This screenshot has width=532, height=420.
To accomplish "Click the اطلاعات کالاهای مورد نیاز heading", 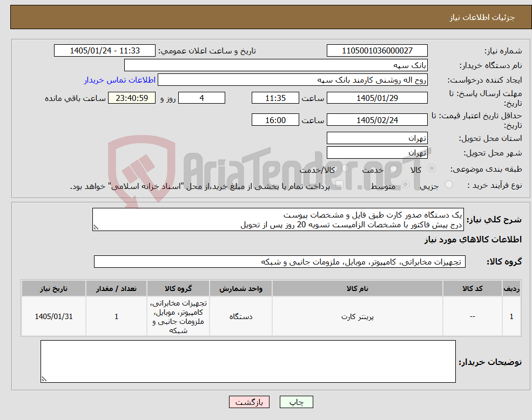I will pyautogui.click(x=473, y=240).
